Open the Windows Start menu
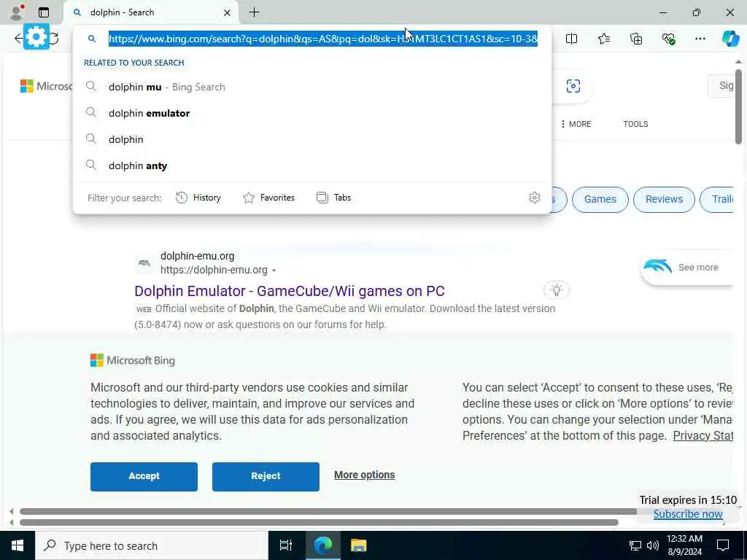This screenshot has width=747, height=560. point(18,545)
